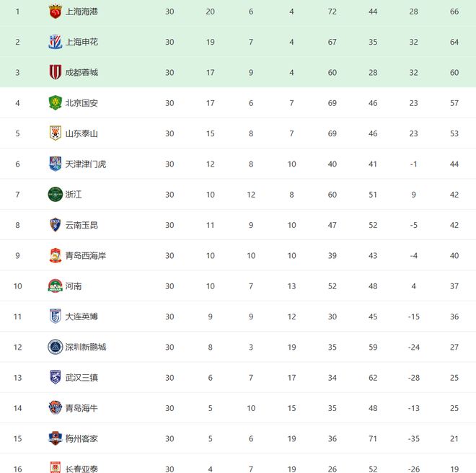Click the 上海申花 team crest icon

point(56,42)
